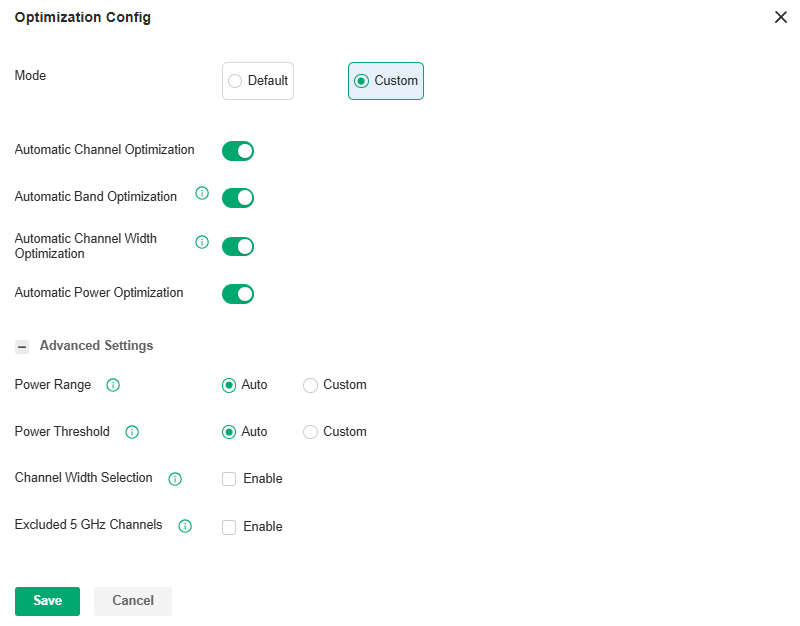Viewport: 800px width, 626px height.
Task: Toggle Automatic Channel Width Optimization off
Action: point(237,246)
